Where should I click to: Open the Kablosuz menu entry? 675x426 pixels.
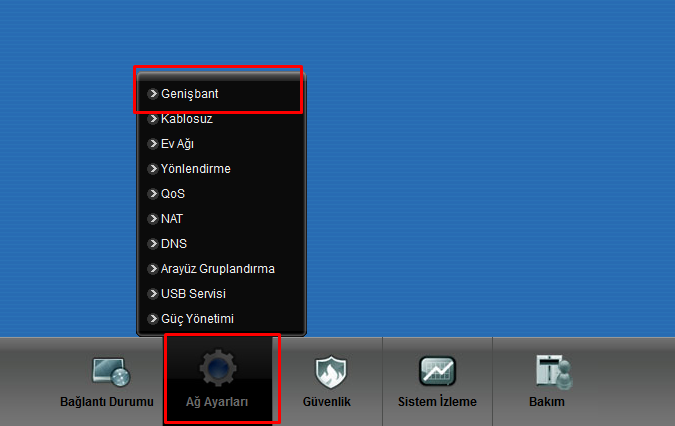click(x=186, y=119)
